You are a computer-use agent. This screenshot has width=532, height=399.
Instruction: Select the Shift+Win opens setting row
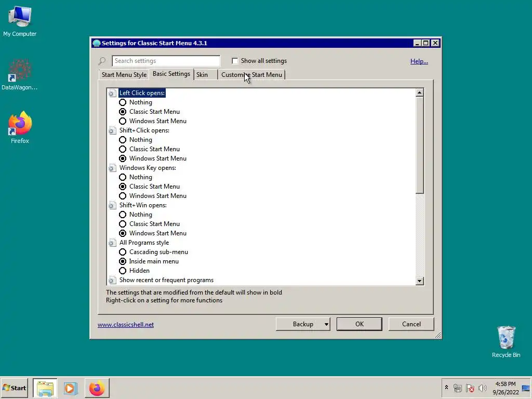[x=143, y=205]
